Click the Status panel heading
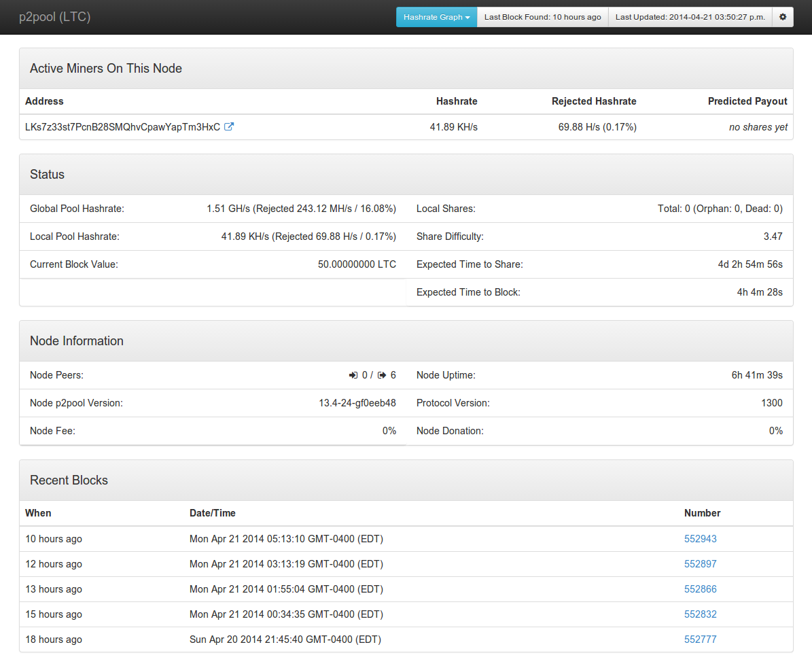The height and width of the screenshot is (666, 812). 47,175
